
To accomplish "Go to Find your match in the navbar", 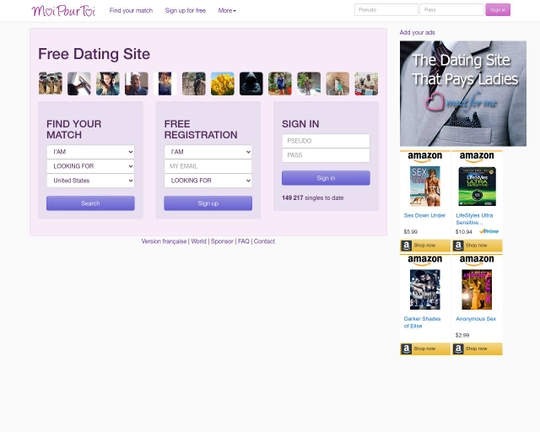I will [131, 11].
